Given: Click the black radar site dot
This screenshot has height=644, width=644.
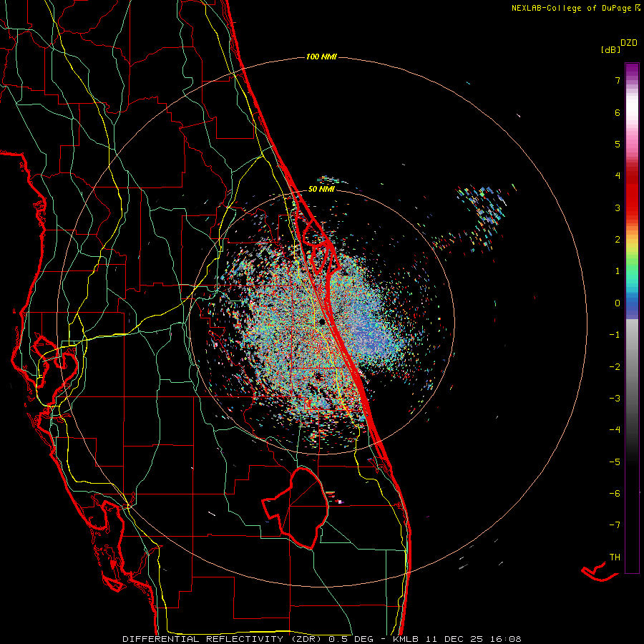Looking at the screenshot, I should point(322,321).
